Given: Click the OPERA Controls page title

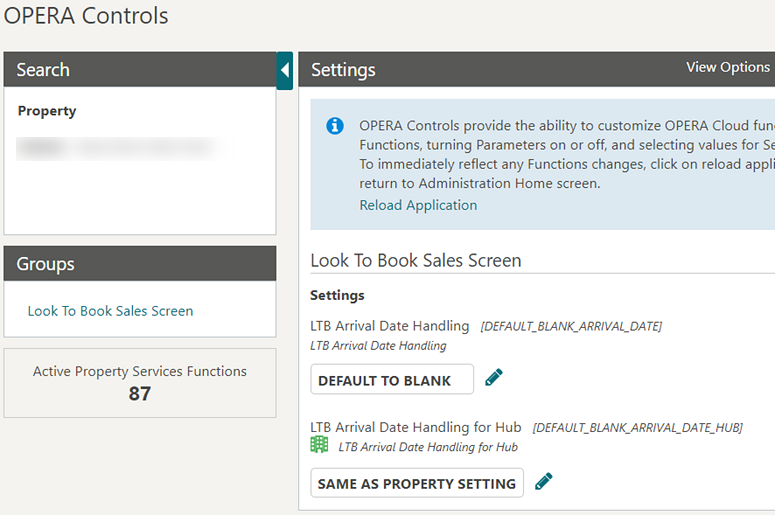Looking at the screenshot, I should tap(86, 16).
